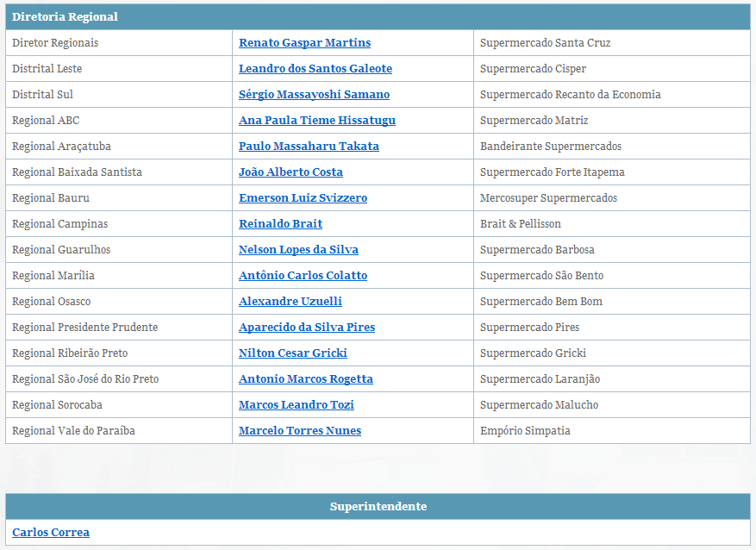Screen dimensions: 756x550
Task: Follow the Sérgio Massayoshi Samano link
Action: tap(314, 95)
